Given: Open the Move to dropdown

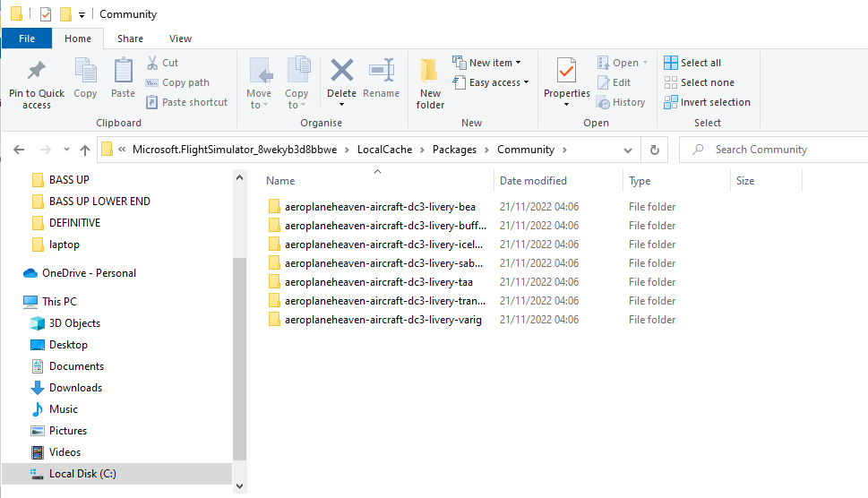Looking at the screenshot, I should pos(259,99).
